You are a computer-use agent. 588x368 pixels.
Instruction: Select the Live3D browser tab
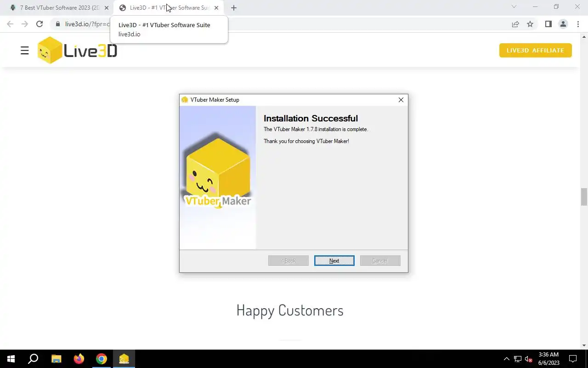(169, 8)
